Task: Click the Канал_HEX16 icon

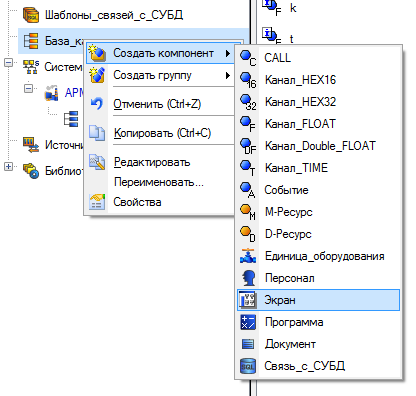Action: tap(248, 80)
